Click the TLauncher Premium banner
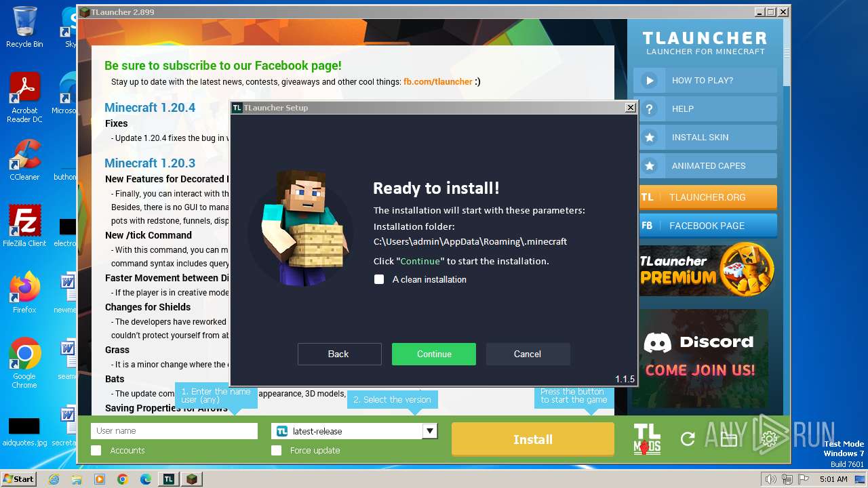The width and height of the screenshot is (868, 488). click(705, 270)
